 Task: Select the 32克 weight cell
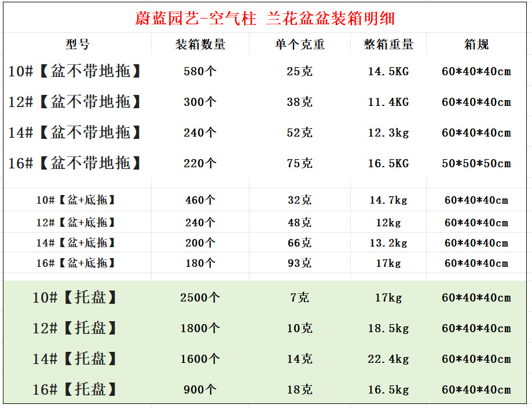pos(300,200)
